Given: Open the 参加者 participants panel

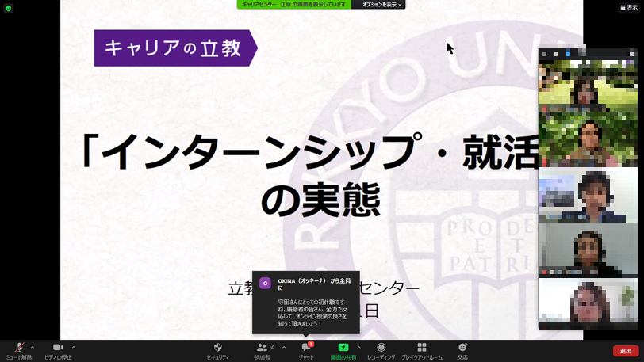Looking at the screenshot, I should click(262, 352).
